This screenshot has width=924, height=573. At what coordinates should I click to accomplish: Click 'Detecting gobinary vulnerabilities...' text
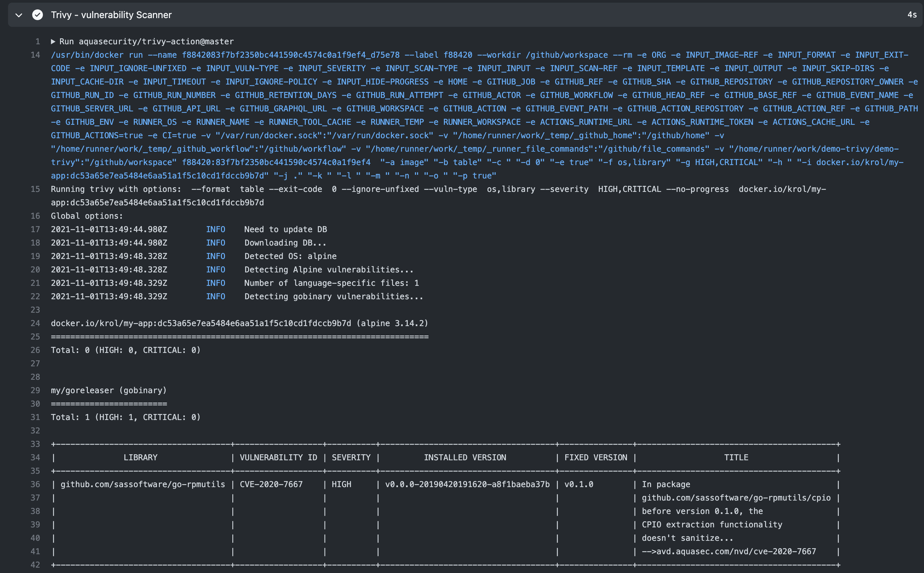[334, 296]
